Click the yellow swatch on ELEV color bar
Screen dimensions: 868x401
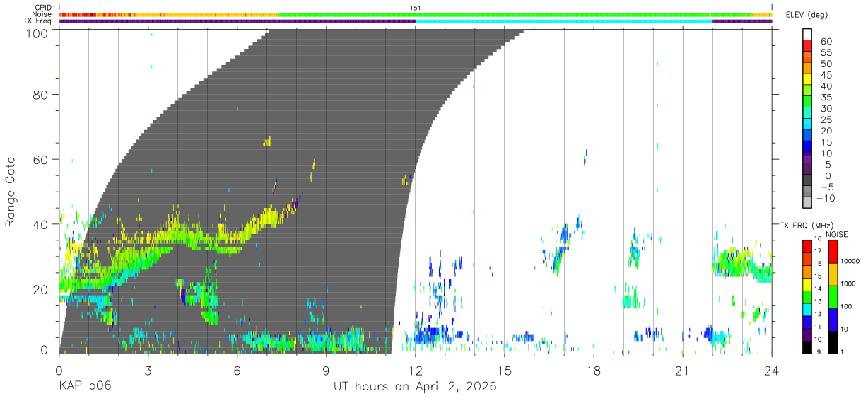(807, 79)
